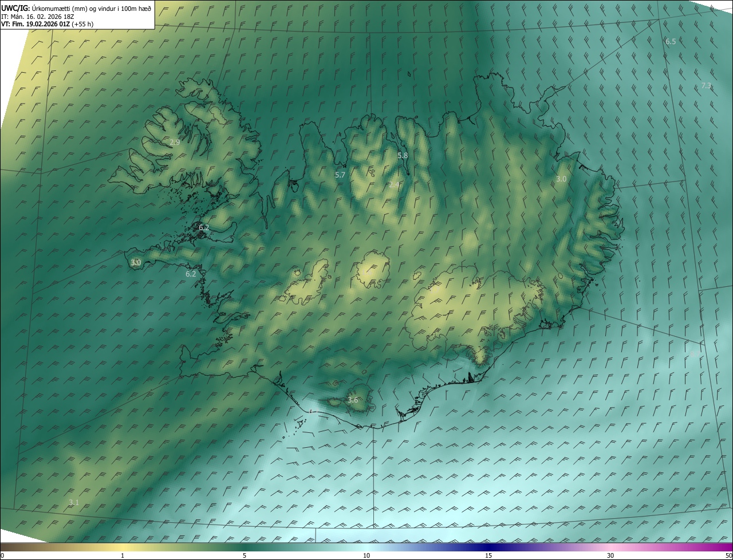Click the '1' tick on the color scale
Screen dimensions: 733x560
[123, 556]
